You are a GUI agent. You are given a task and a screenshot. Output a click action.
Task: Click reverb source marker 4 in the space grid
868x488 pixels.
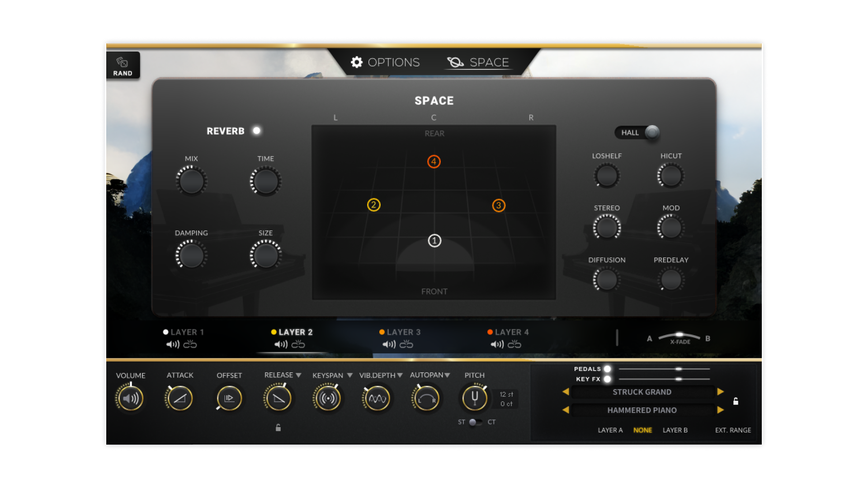[x=434, y=161]
